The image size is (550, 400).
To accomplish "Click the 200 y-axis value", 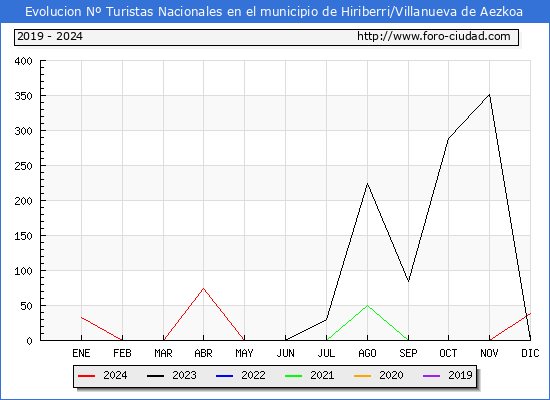I will pos(23,201).
